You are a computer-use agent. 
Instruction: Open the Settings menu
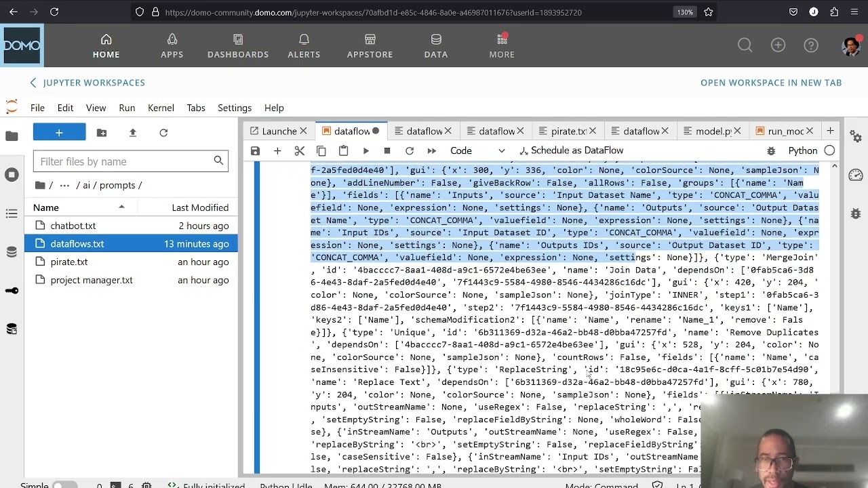coord(235,108)
